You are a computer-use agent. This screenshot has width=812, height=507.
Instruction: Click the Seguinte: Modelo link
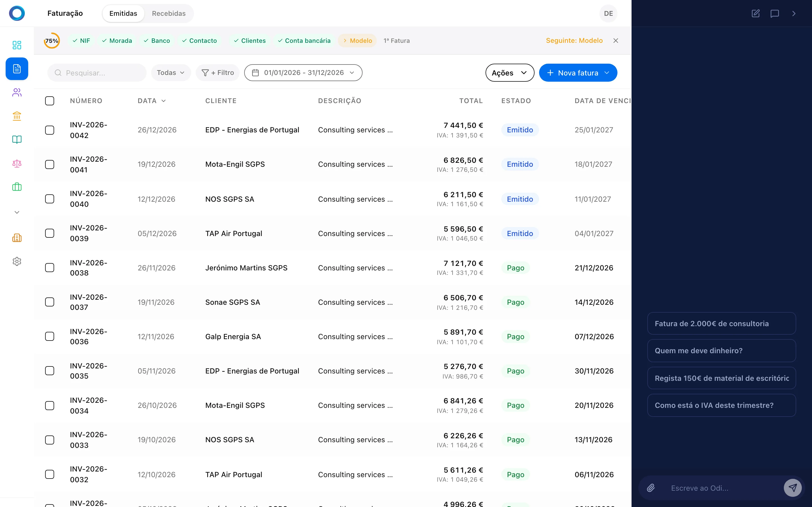click(x=574, y=41)
